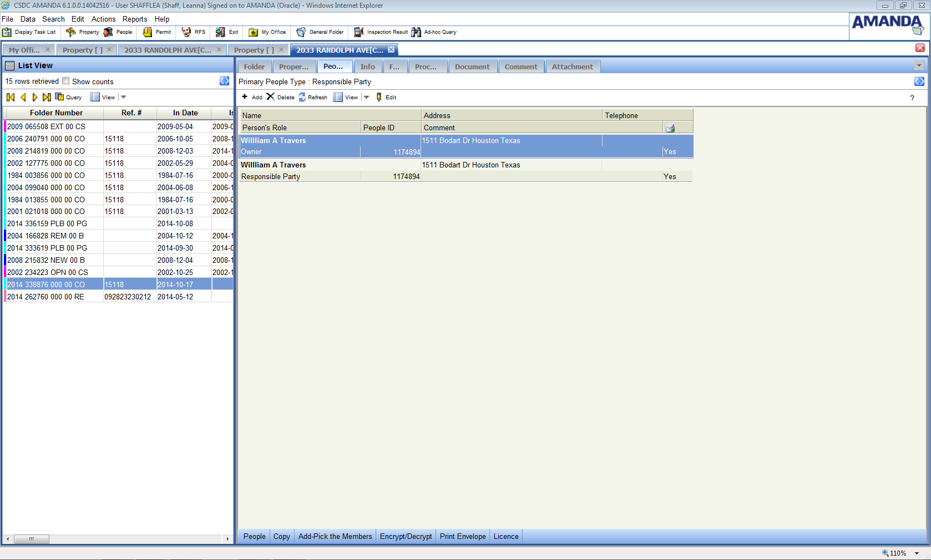Enable the Show counts checkbox

point(66,81)
